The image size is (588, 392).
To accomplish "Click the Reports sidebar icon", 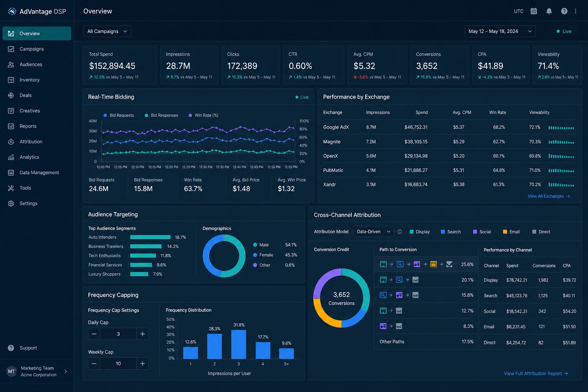I will click(x=11, y=126).
